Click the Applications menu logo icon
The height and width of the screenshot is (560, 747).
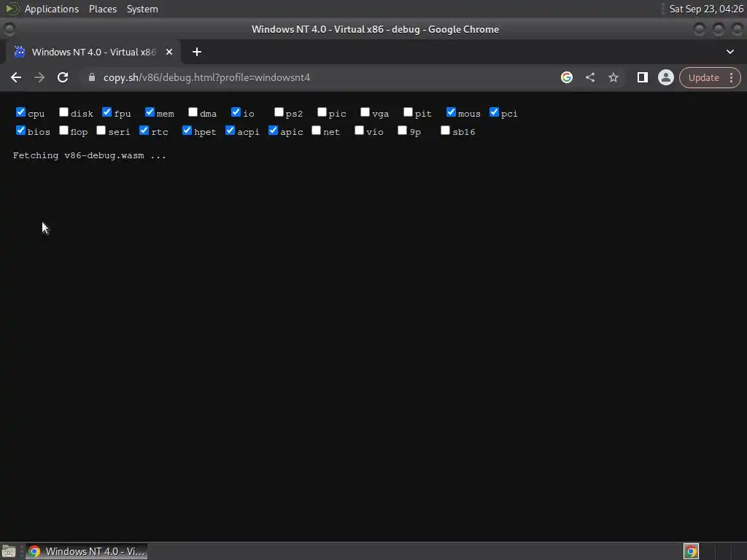[x=12, y=9]
